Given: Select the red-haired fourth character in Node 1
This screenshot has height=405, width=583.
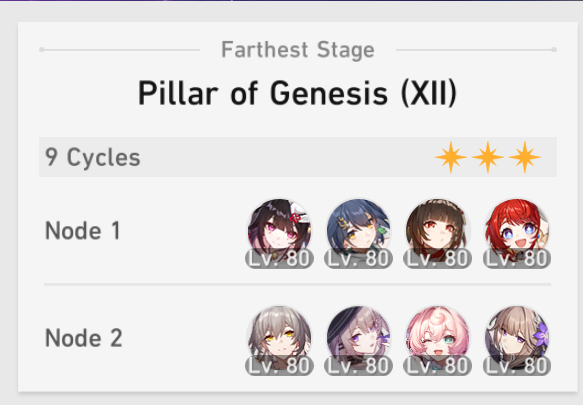Looking at the screenshot, I should click(517, 231).
